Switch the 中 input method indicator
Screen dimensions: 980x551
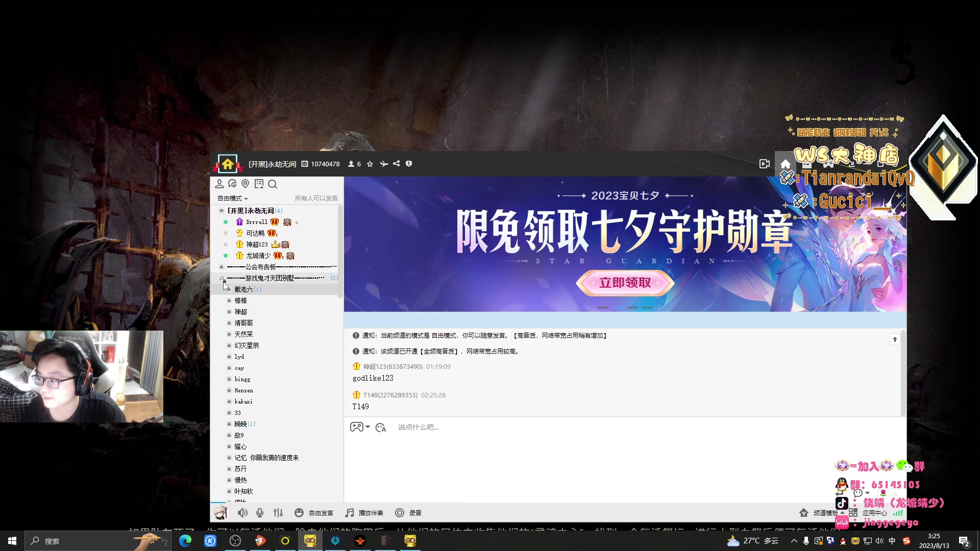892,541
